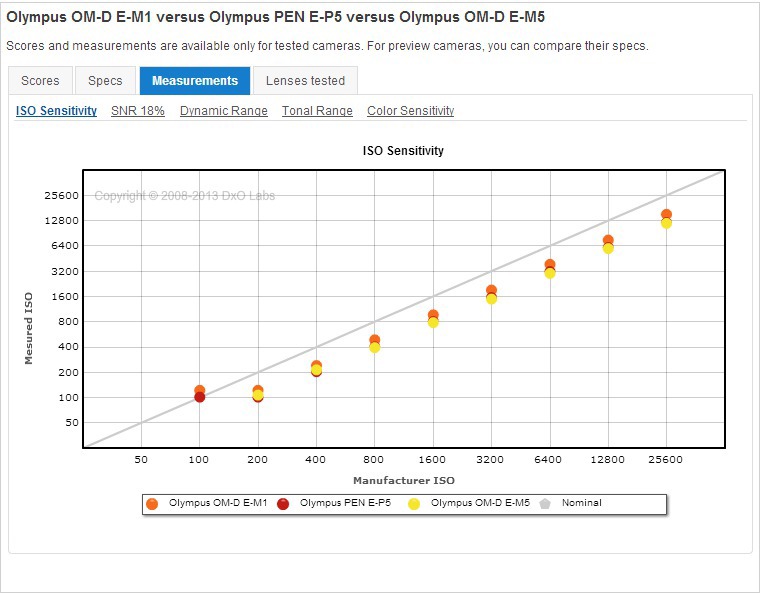Click the Manufacturer ISO axis label

tap(404, 480)
